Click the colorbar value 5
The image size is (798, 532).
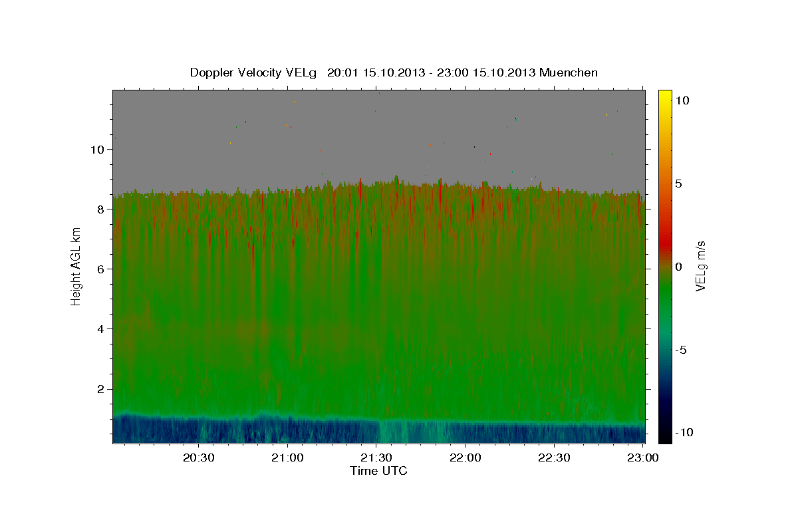(678, 184)
